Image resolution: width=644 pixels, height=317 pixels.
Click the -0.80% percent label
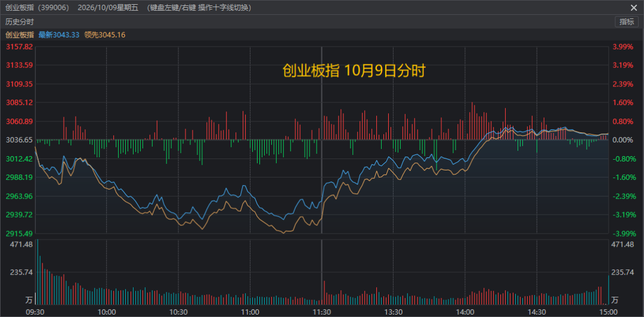[623, 159]
